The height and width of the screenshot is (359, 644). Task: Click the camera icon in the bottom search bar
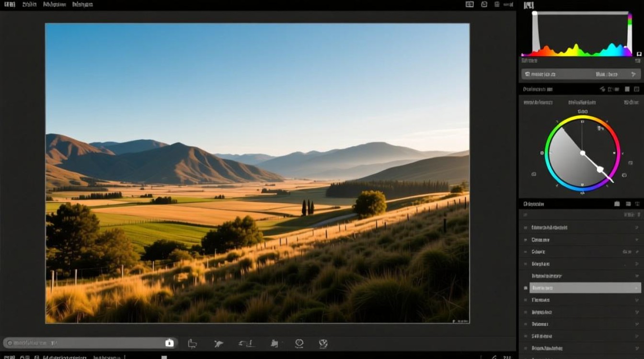tap(169, 343)
